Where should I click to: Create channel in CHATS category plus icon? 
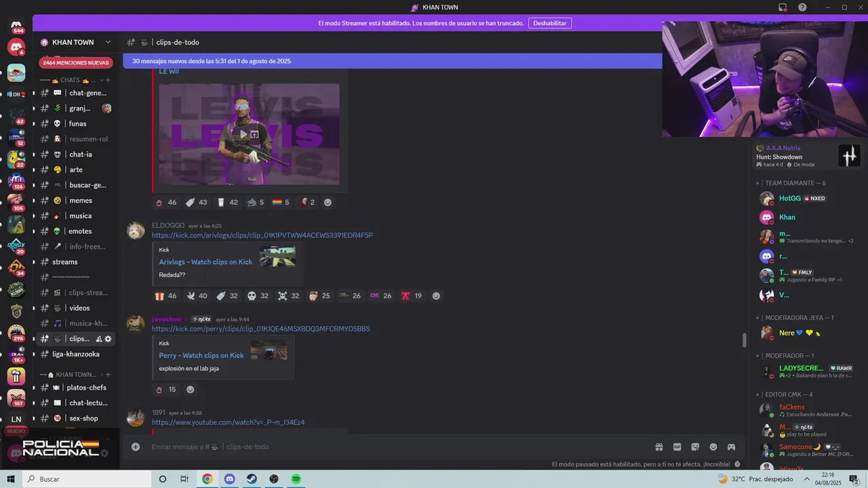pyautogui.click(x=108, y=80)
